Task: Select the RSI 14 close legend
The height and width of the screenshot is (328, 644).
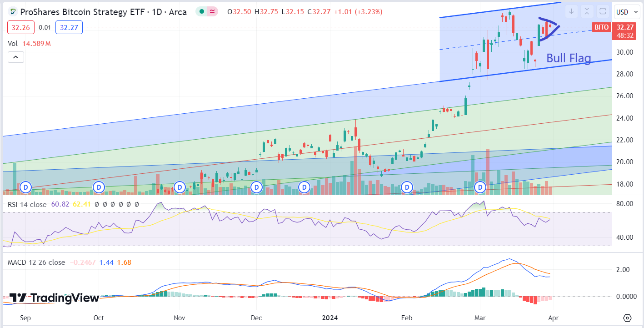Action: click(x=27, y=204)
